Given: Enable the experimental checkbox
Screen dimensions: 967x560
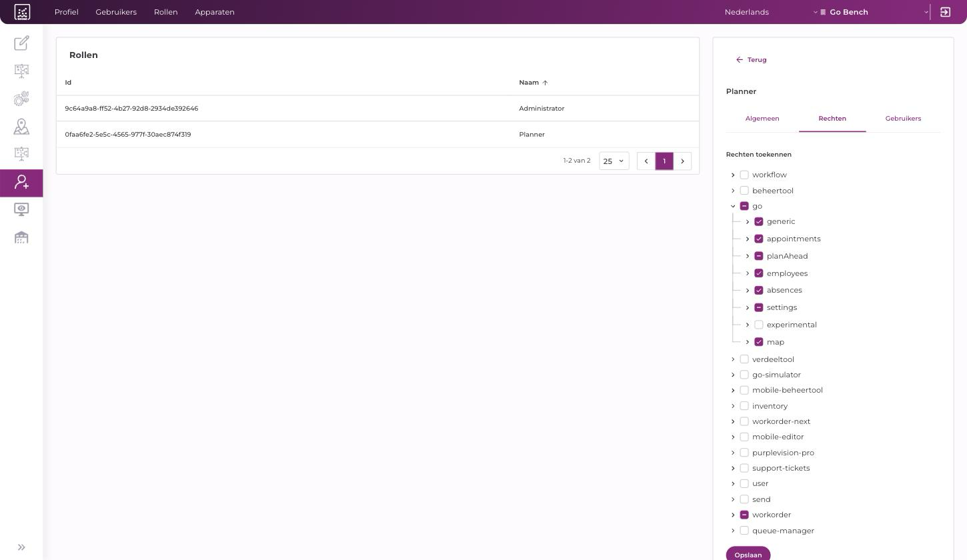Looking at the screenshot, I should point(759,325).
